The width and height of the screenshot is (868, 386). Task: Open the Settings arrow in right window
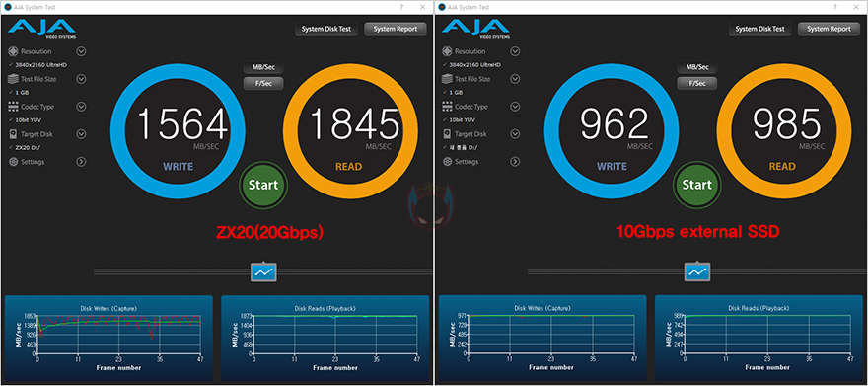pyautogui.click(x=515, y=162)
